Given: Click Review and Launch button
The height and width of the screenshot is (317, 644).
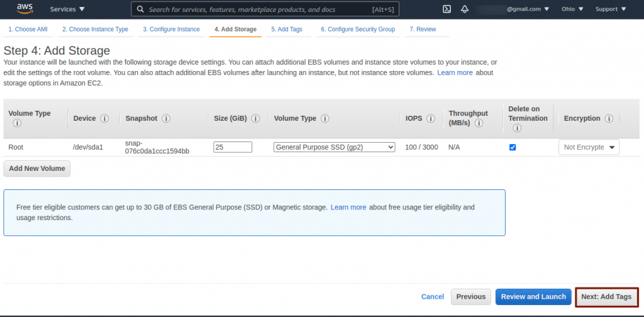Looking at the screenshot, I should (533, 296).
